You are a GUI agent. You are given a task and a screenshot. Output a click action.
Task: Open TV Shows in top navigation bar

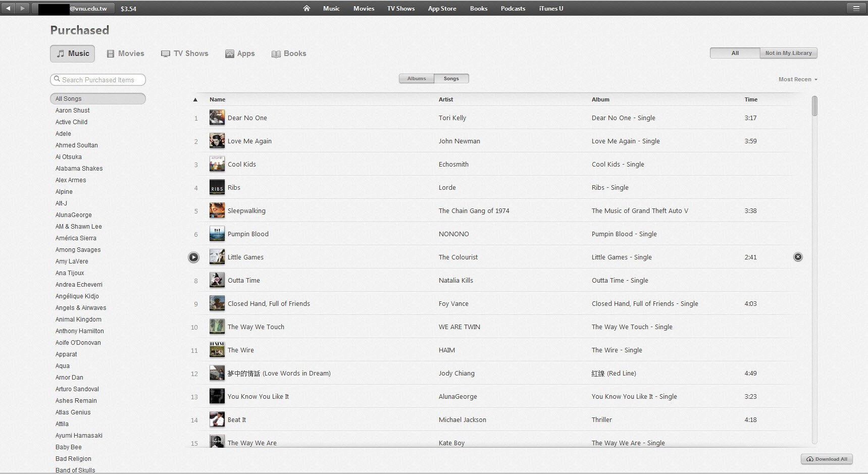(401, 8)
